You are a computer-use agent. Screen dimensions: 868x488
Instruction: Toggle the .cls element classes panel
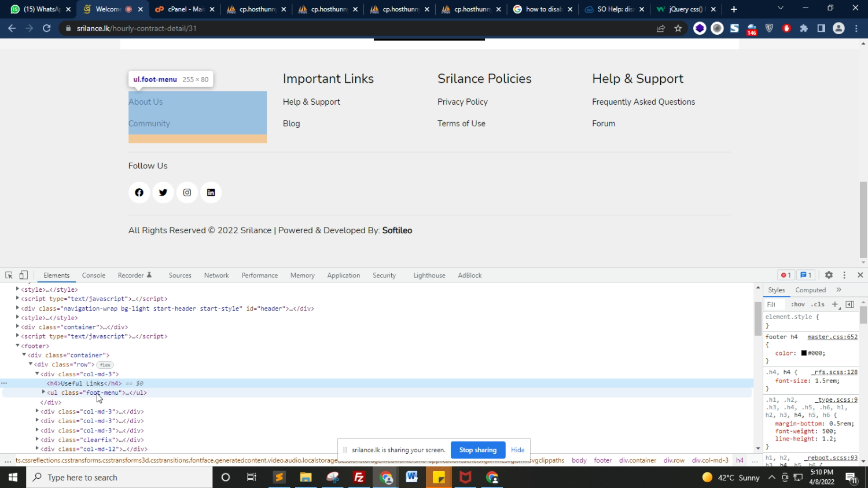[818, 304]
